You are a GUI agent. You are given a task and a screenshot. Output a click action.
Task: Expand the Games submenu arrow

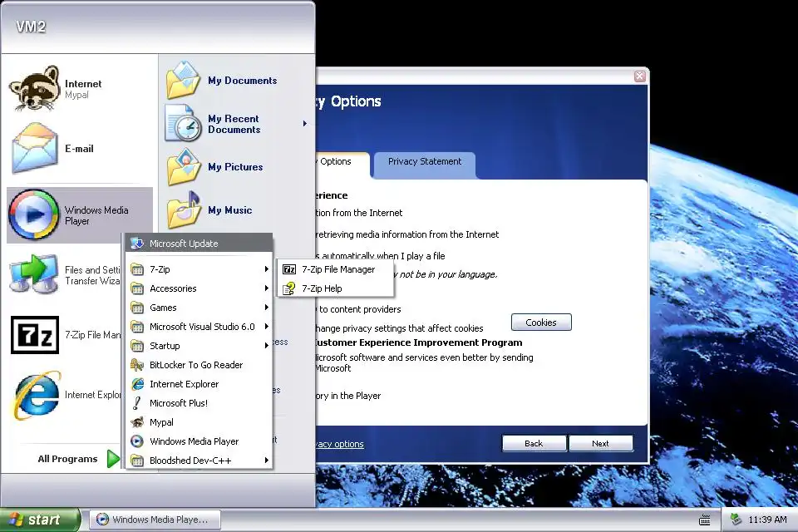(266, 308)
